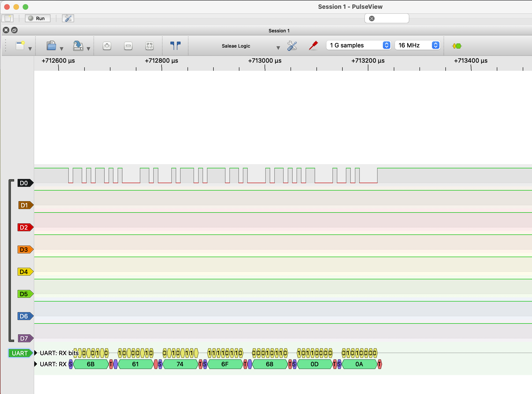Image resolution: width=532 pixels, height=394 pixels.
Task: Click the red D2 channel label
Action: pos(24,227)
